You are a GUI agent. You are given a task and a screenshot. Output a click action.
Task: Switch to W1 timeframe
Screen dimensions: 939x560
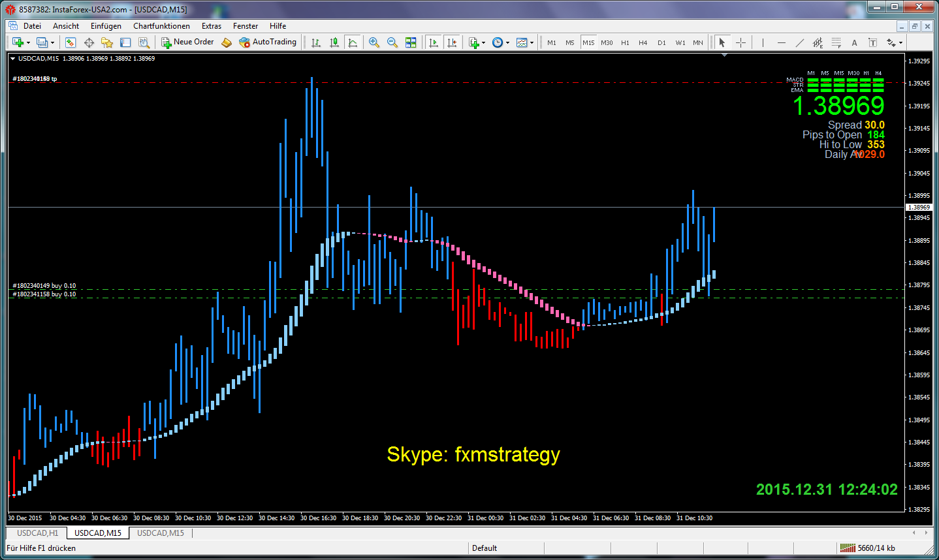point(680,42)
